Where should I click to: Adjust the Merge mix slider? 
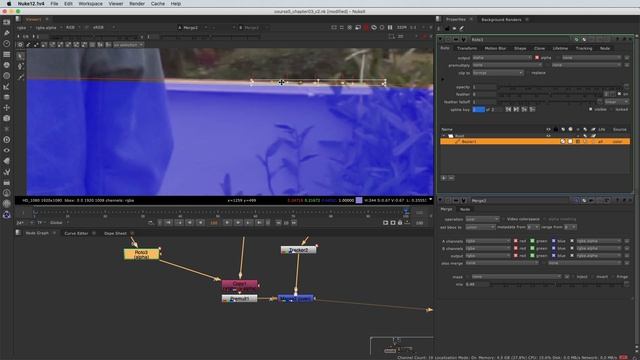tap(556, 284)
